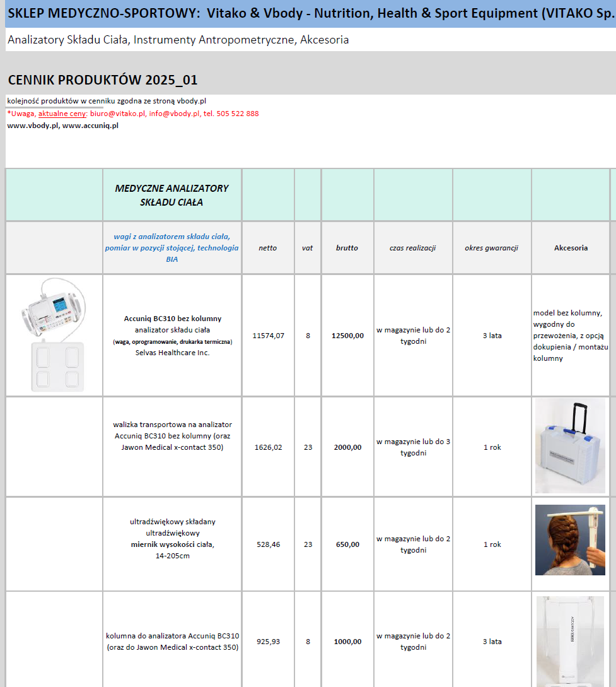Click delivery time cell in the 12500,00 row
616x687 pixels.
coord(413,335)
